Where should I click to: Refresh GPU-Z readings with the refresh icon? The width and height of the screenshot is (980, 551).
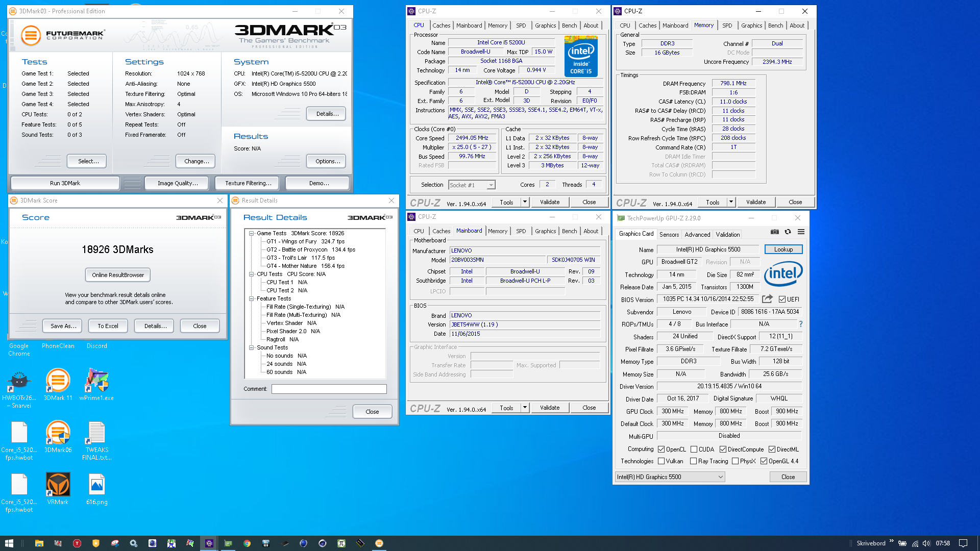pyautogui.click(x=788, y=232)
